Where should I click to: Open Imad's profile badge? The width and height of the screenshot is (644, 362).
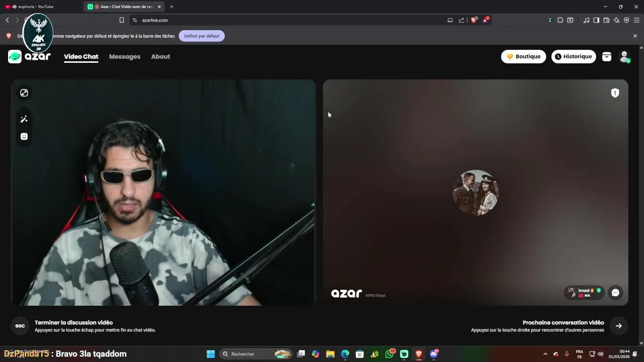click(585, 293)
